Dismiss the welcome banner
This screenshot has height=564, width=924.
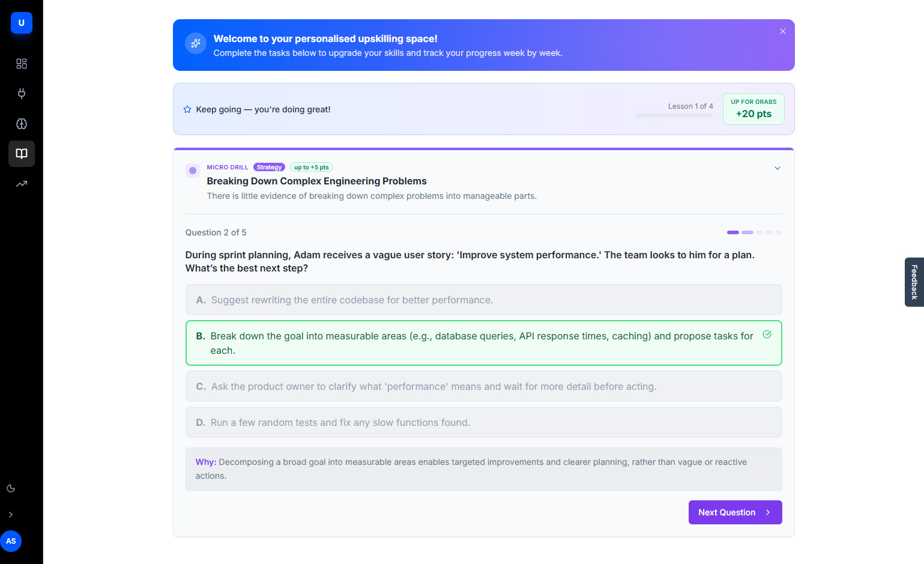[x=782, y=31]
